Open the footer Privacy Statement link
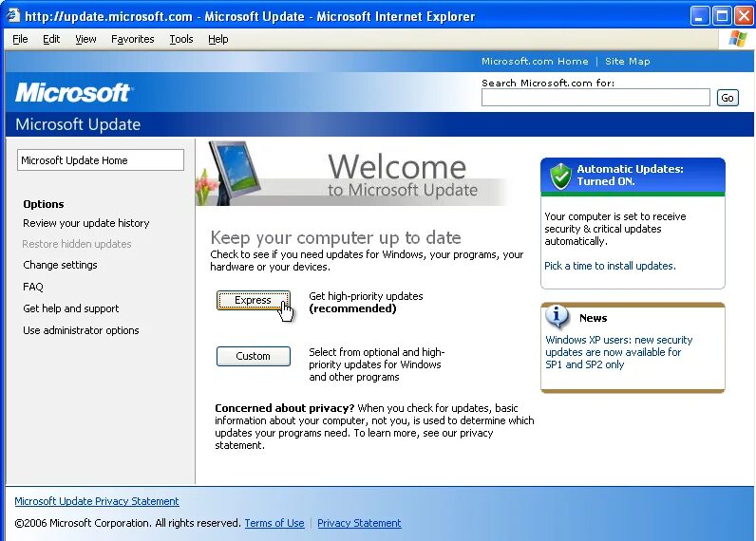This screenshot has width=756, height=541. [359, 523]
